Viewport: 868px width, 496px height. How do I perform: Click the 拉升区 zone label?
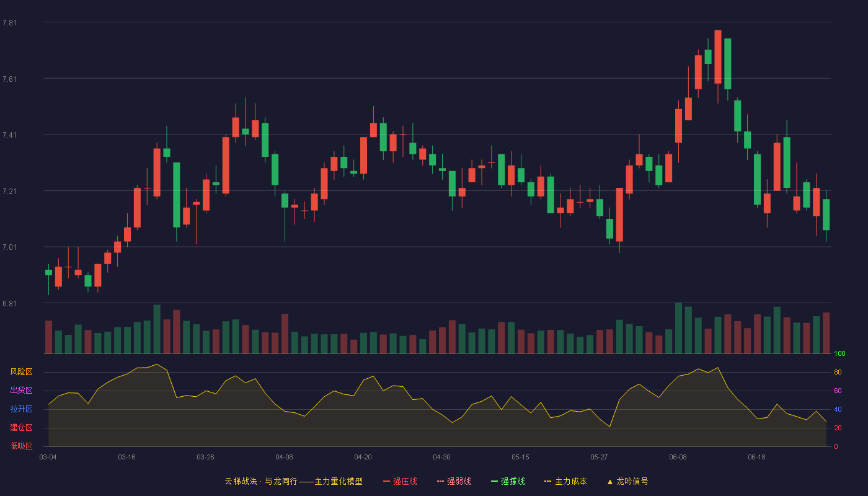(21, 409)
